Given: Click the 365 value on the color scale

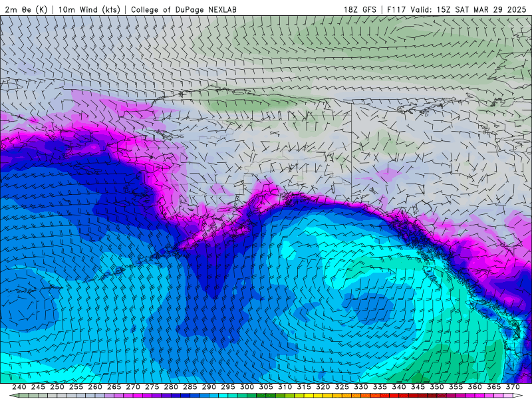Looking at the screenshot, I should 494,387.
